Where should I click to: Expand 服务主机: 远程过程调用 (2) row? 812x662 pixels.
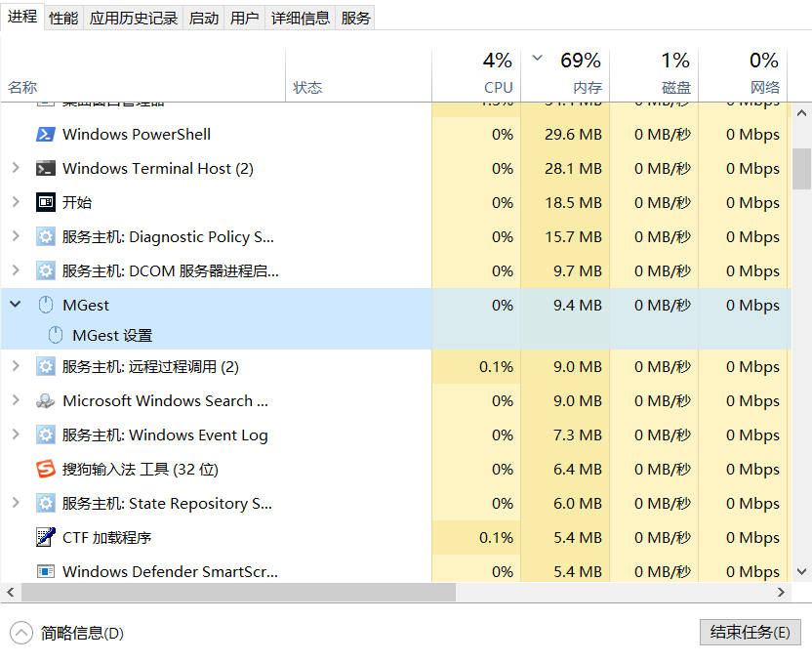tap(16, 366)
